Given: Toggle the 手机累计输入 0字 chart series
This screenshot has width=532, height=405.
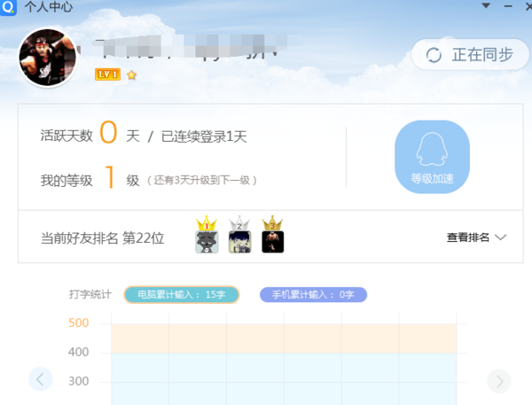Looking at the screenshot, I should (x=313, y=294).
